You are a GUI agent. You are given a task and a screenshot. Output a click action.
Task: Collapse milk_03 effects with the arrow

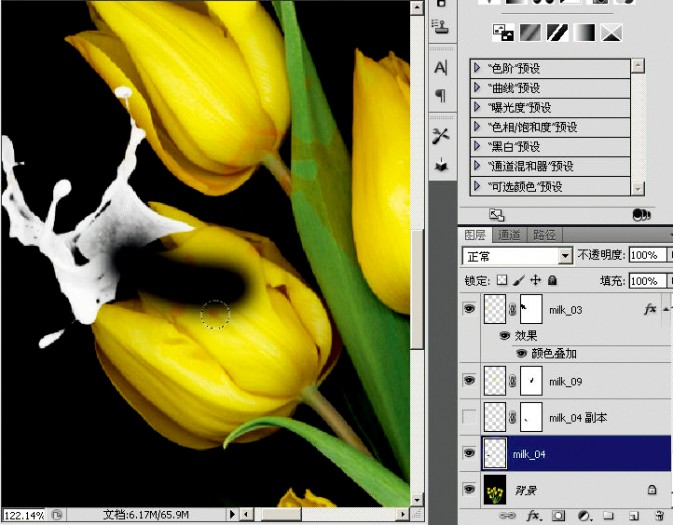coord(666,309)
